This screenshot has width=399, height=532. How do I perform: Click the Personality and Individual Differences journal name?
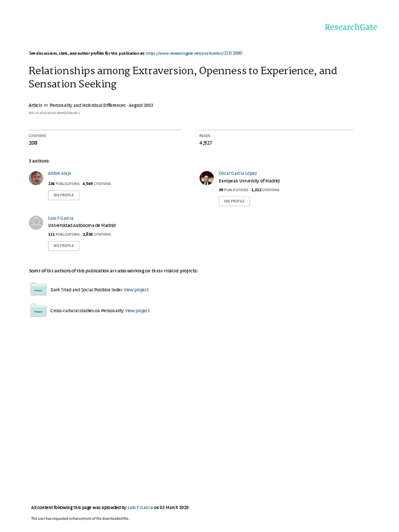(x=87, y=105)
